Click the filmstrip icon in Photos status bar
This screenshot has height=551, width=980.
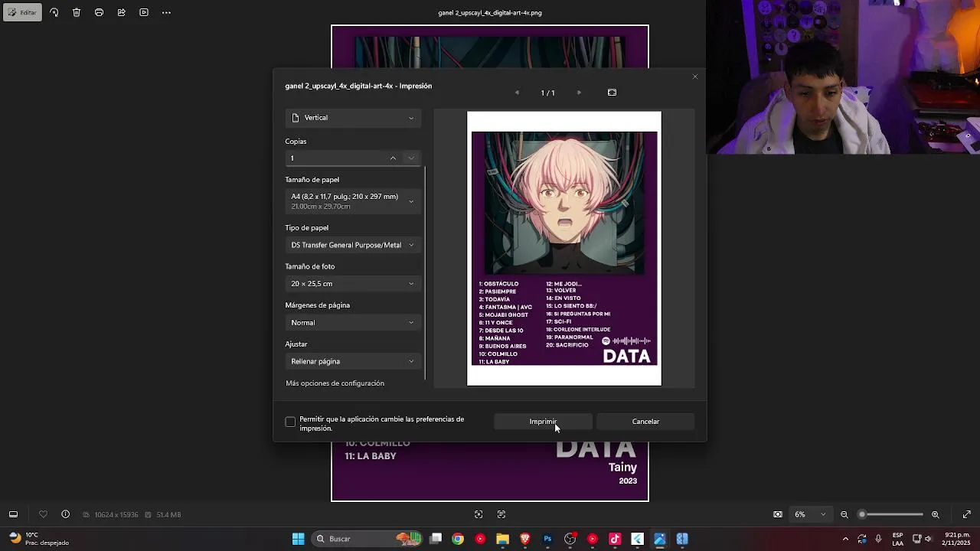tap(13, 514)
